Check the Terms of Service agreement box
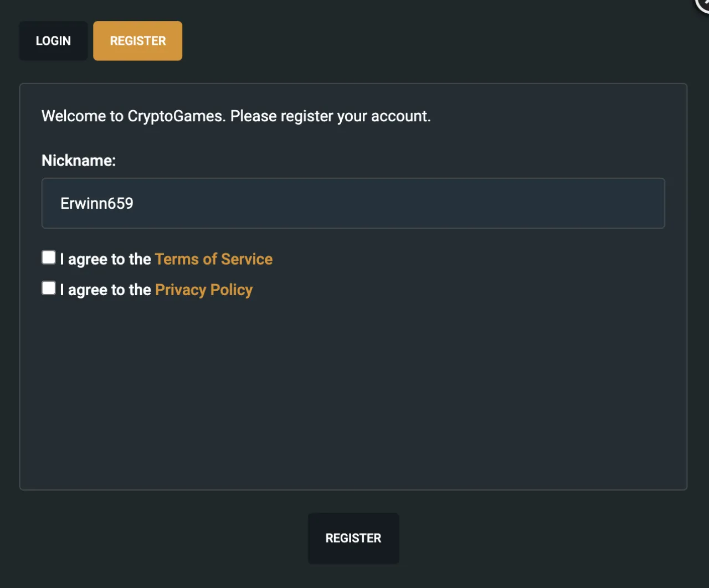The height and width of the screenshot is (588, 709). (49, 257)
